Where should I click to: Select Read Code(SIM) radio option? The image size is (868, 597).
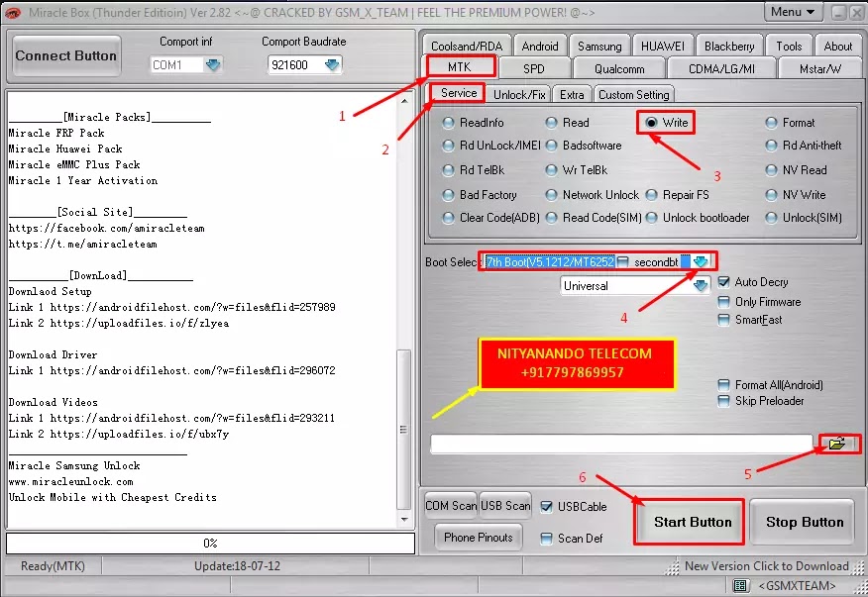[551, 218]
